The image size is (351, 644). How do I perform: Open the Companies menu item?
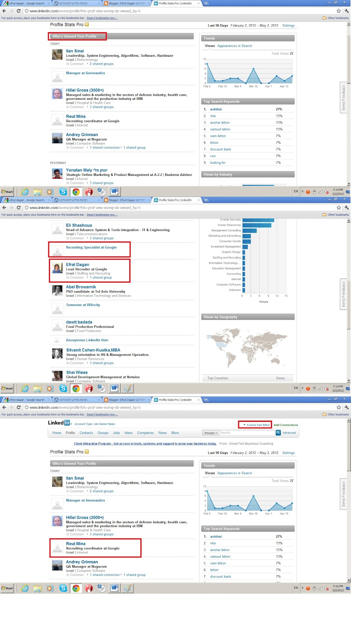pos(145,433)
